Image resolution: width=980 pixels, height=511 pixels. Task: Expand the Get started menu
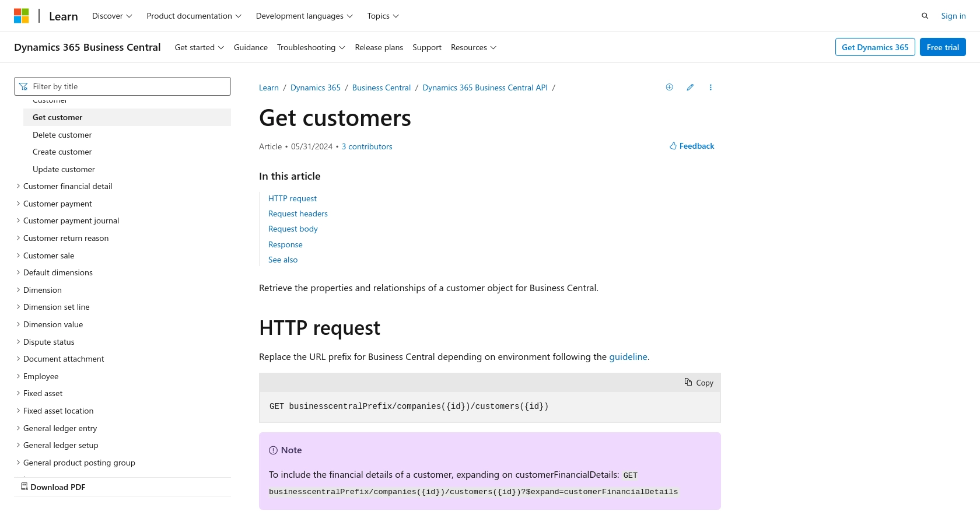pos(199,47)
